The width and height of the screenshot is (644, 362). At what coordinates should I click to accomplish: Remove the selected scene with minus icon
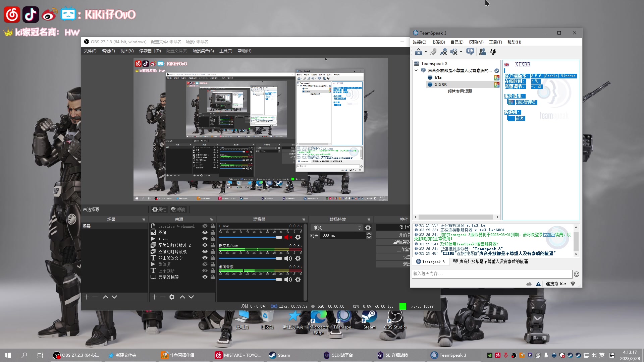point(95,297)
